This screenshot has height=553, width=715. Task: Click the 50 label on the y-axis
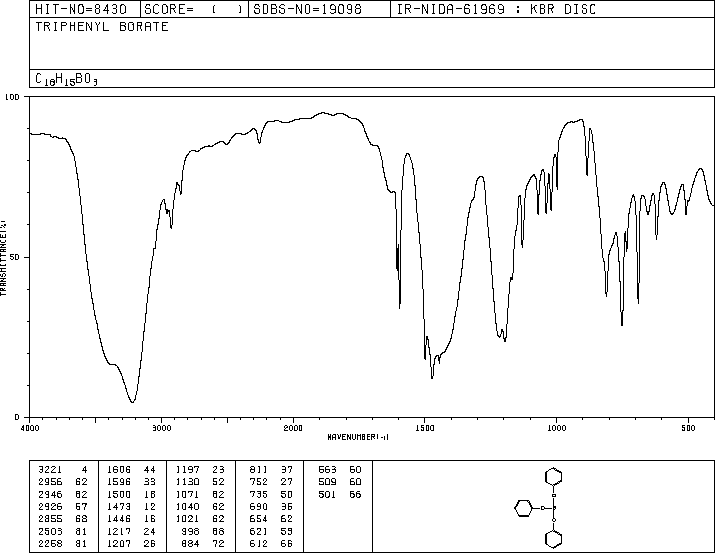(15, 257)
